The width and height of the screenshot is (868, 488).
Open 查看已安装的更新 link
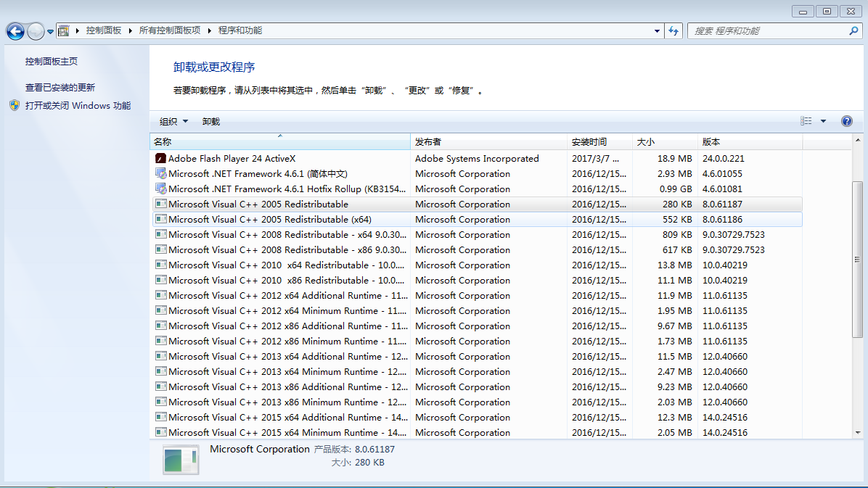60,87
